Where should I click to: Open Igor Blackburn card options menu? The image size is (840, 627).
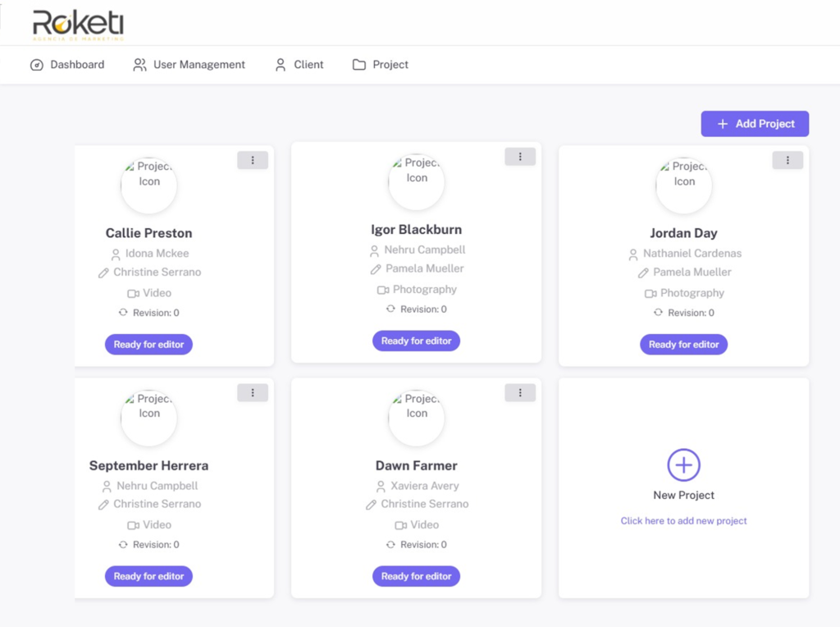[x=520, y=157]
